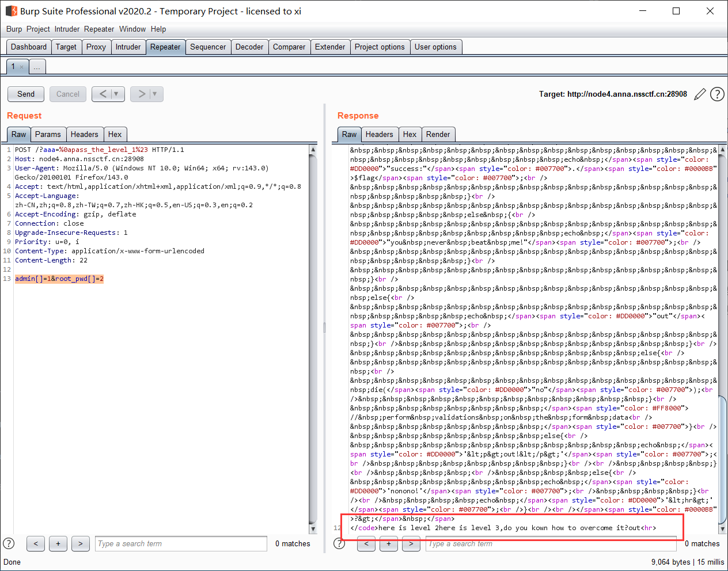The height and width of the screenshot is (571, 728).
Task: Go to previous request history arrow
Action: point(103,94)
